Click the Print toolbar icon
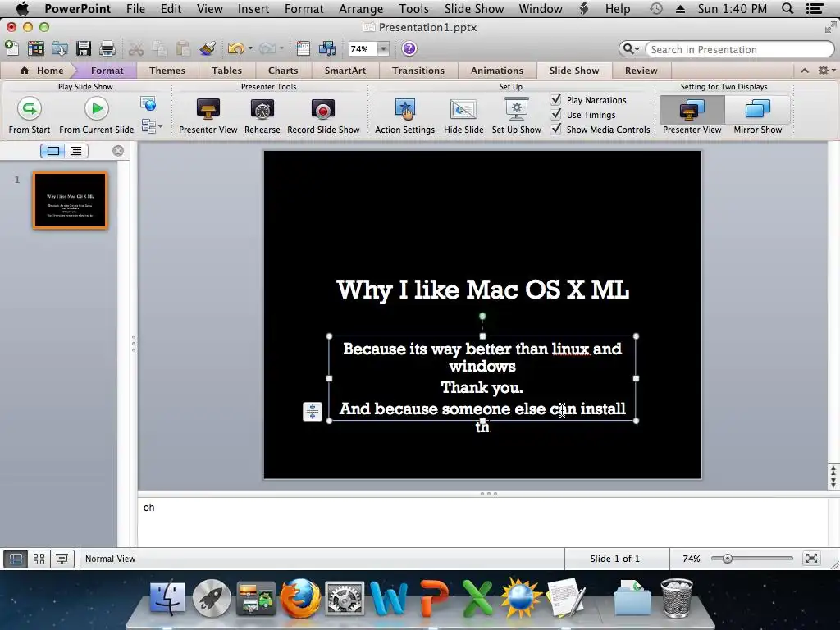 click(107, 48)
